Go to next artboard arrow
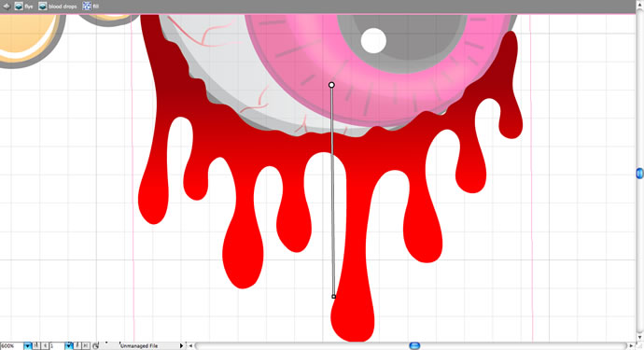 coord(77,346)
